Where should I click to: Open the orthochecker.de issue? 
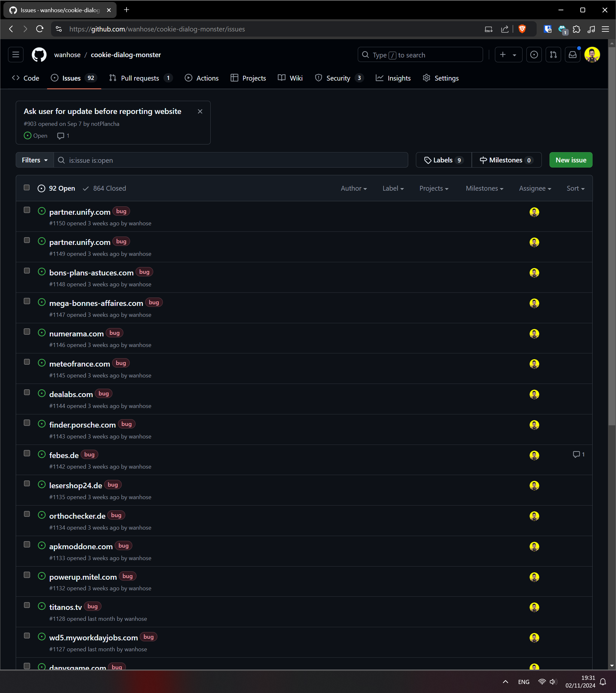click(x=77, y=516)
